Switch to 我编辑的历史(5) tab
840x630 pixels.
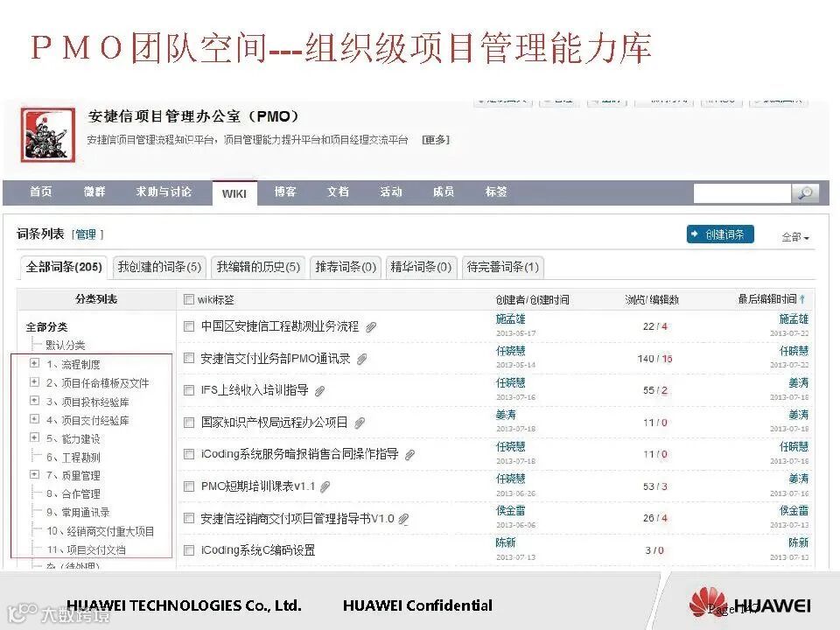coord(258,267)
